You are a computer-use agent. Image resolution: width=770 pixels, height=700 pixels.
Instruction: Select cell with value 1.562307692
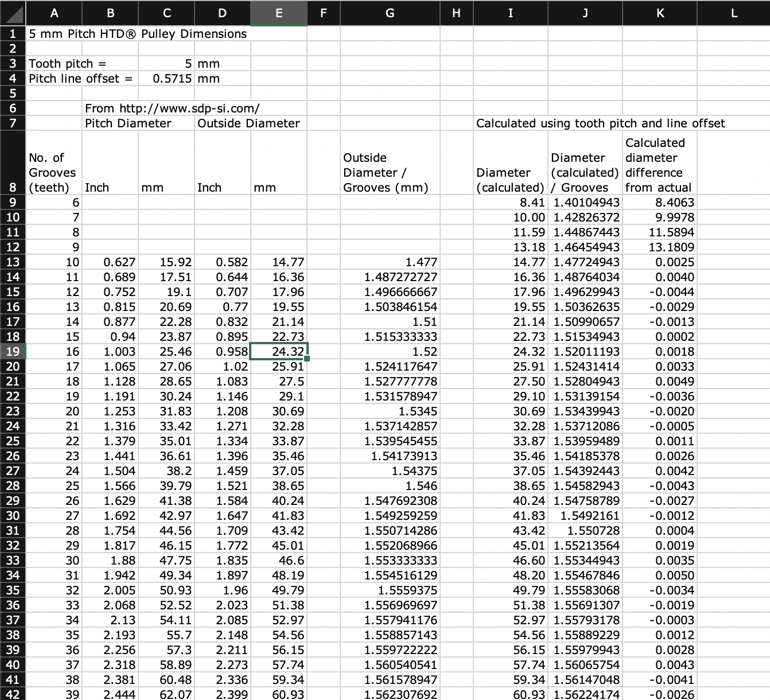(x=390, y=694)
